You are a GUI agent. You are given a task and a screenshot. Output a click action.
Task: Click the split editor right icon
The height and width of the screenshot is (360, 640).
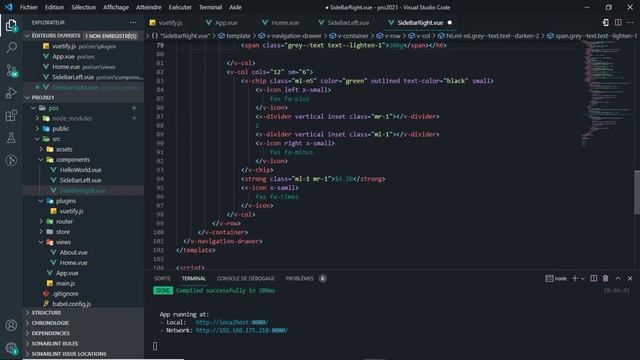point(618,22)
